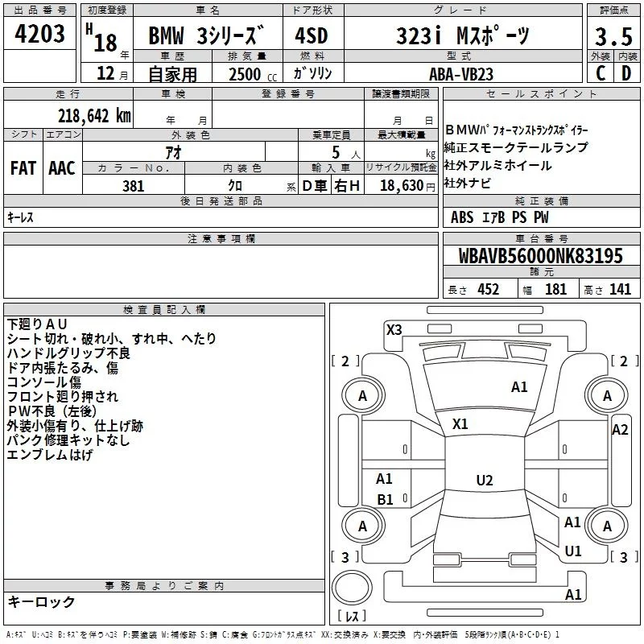Viewport: 644px width, 644px height.
Task: Select the セールスポイント header
Action: (541, 93)
